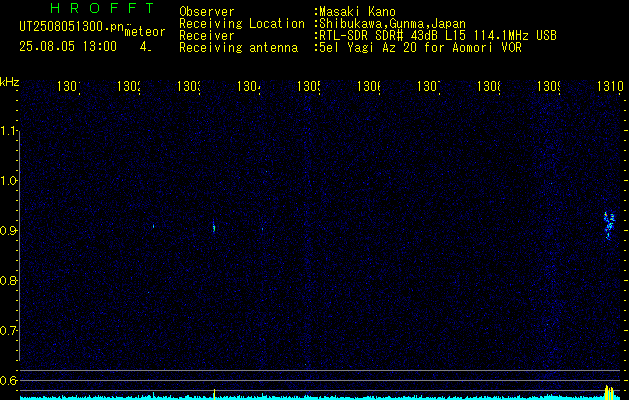The width and height of the screenshot is (629, 400).
Task: Click the large meteor echo near 1310
Action: (609, 225)
